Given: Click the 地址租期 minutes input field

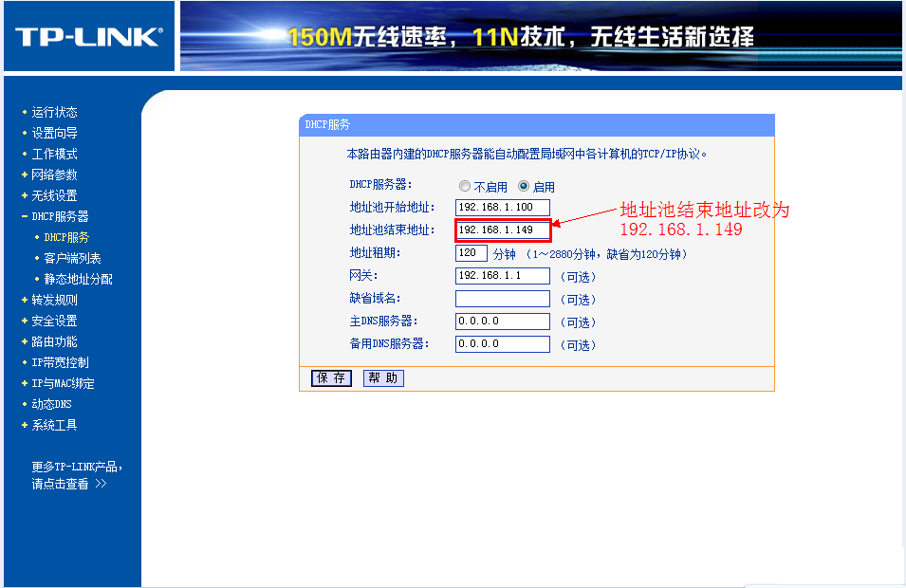Looking at the screenshot, I should pos(471,253).
